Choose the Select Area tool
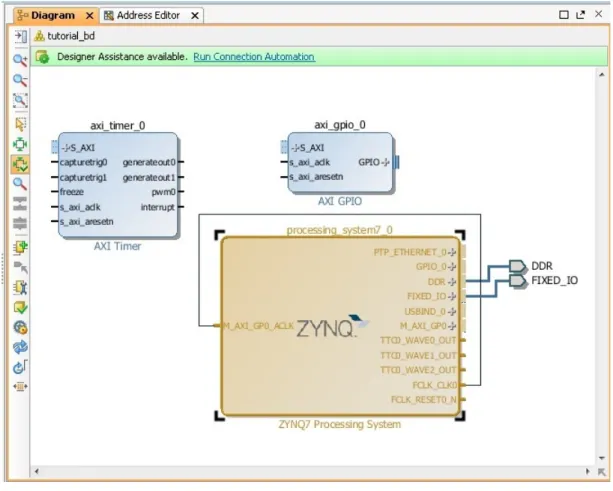Viewport: 613px width, 491px height. 20,124
